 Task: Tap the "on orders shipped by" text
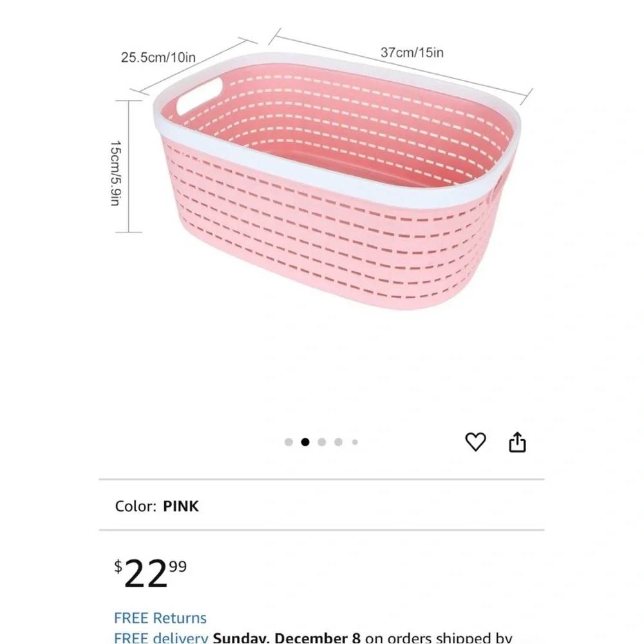coord(438,638)
